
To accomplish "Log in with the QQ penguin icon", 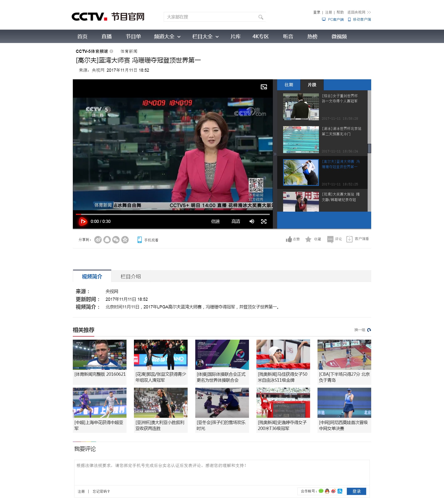I will 327,491.
